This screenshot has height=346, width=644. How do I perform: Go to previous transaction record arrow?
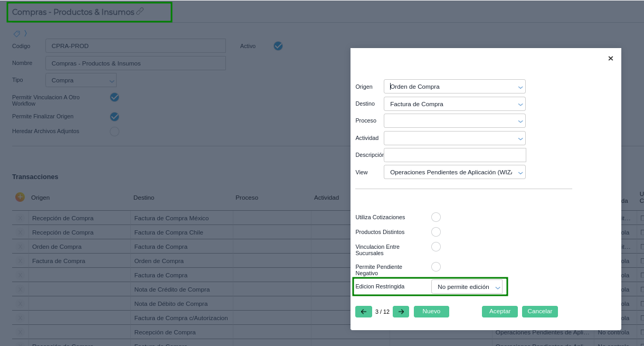pyautogui.click(x=363, y=312)
